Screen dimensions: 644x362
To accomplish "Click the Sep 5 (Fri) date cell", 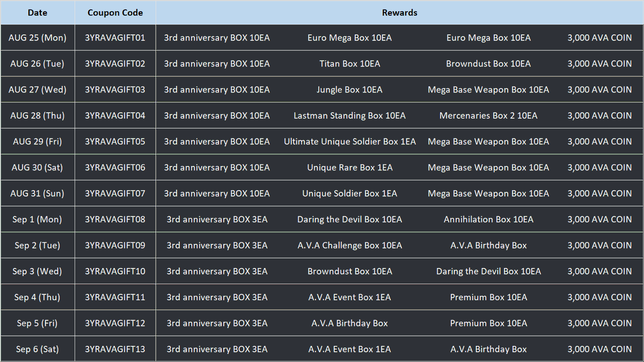I will 37,323.
